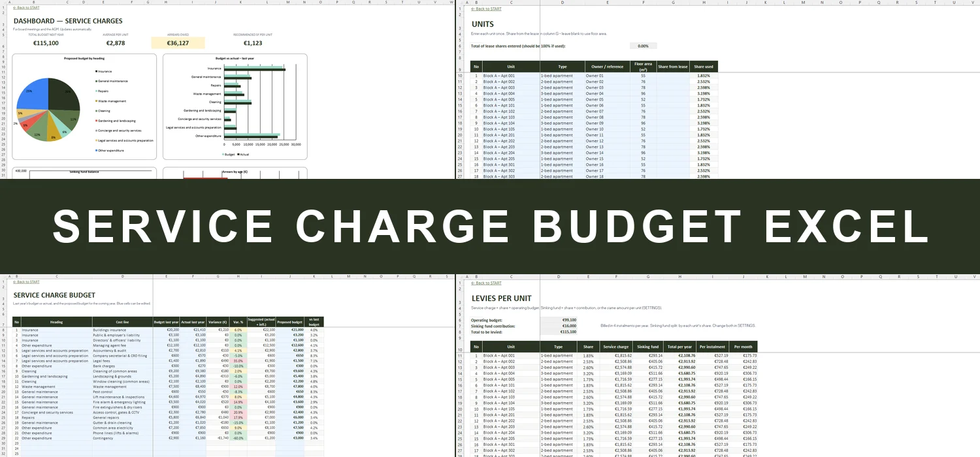Click the Actual series legend in bar chart

(x=242, y=155)
